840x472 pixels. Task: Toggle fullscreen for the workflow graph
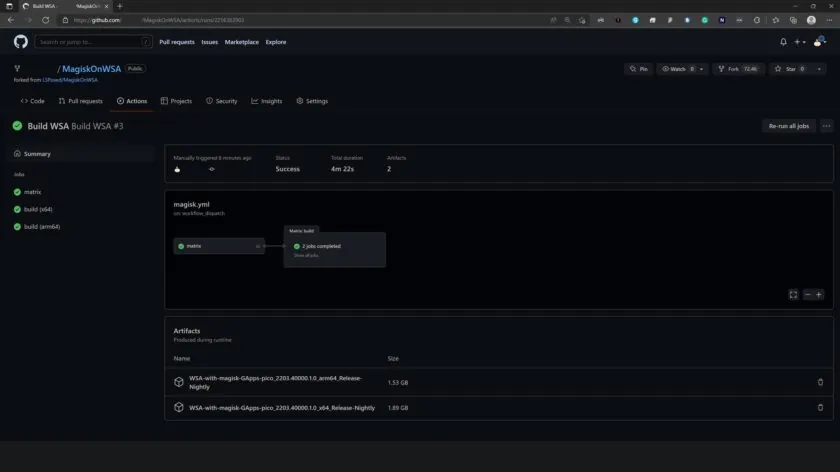coord(793,294)
